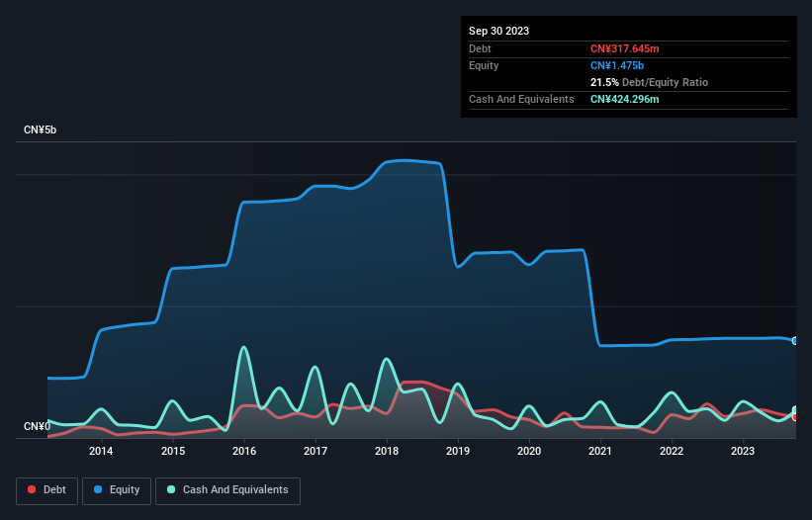Image resolution: width=812 pixels, height=520 pixels.
Task: Click the teal Cash endpoint marker at right edge
Action: [x=794, y=410]
